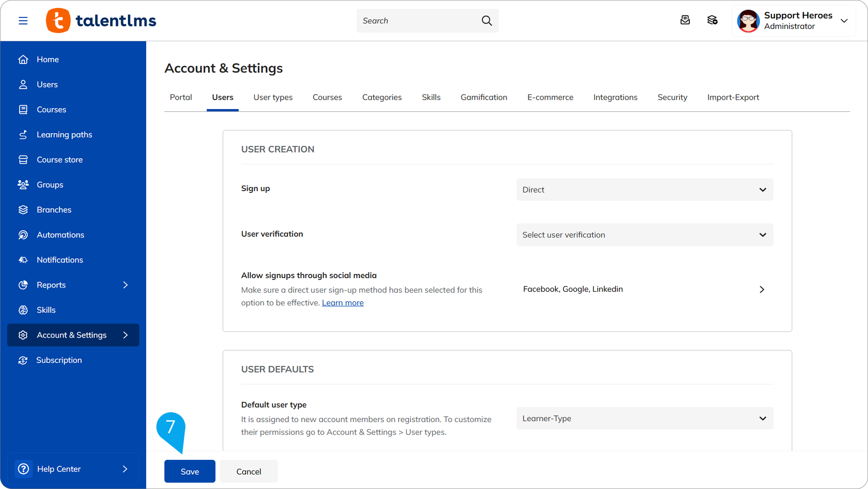Click the hamburger menu icon
This screenshot has height=489, width=868.
[23, 20]
